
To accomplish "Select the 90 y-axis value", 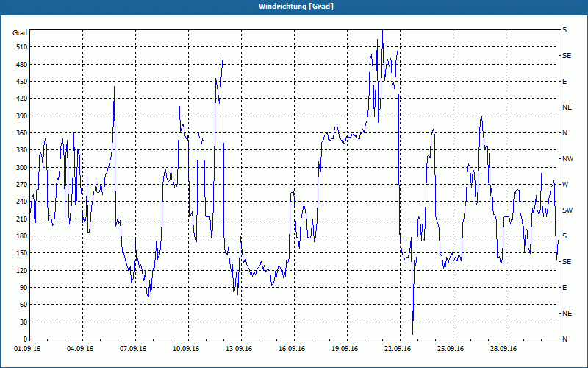I will [23, 288].
